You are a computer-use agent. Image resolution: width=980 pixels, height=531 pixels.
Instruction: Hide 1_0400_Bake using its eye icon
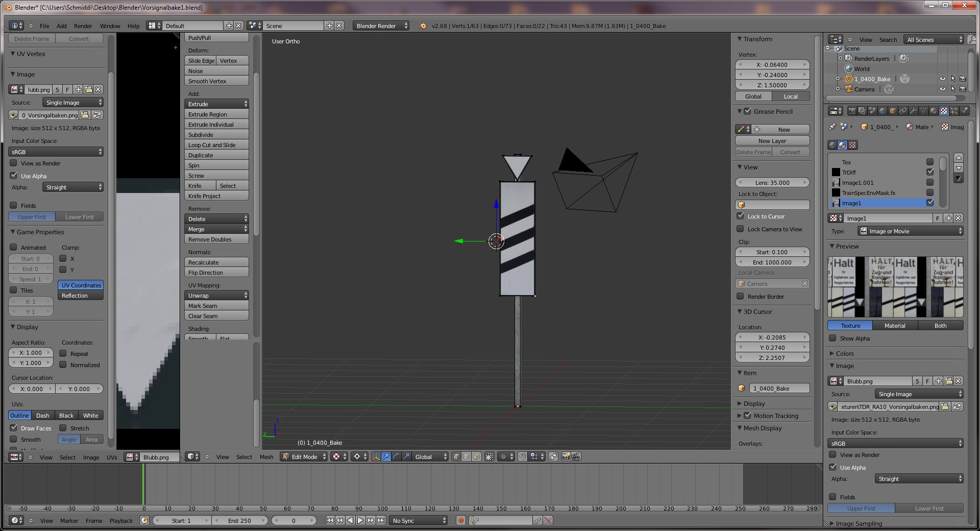[942, 79]
